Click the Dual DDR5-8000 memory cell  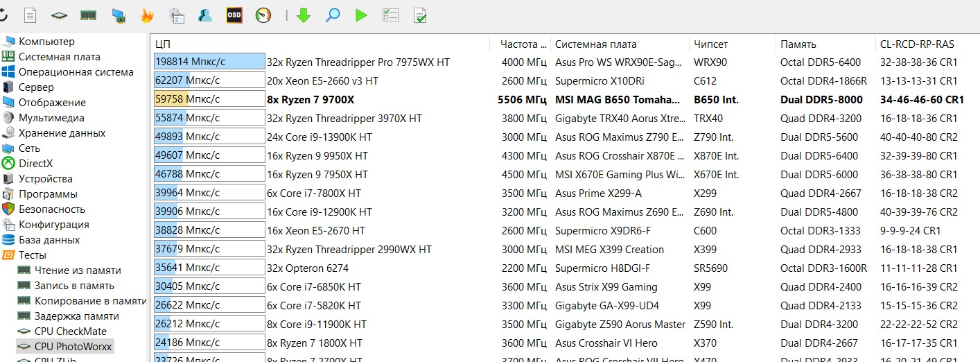[x=821, y=100]
